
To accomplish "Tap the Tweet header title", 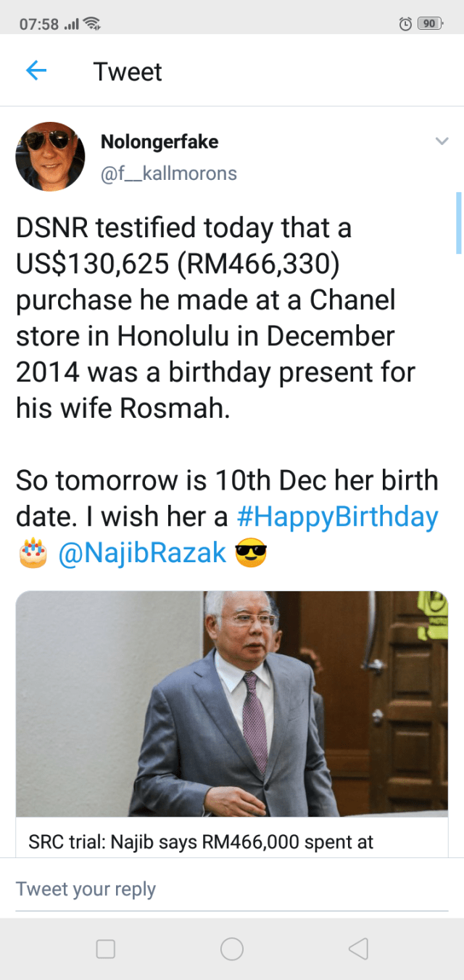I will click(128, 72).
